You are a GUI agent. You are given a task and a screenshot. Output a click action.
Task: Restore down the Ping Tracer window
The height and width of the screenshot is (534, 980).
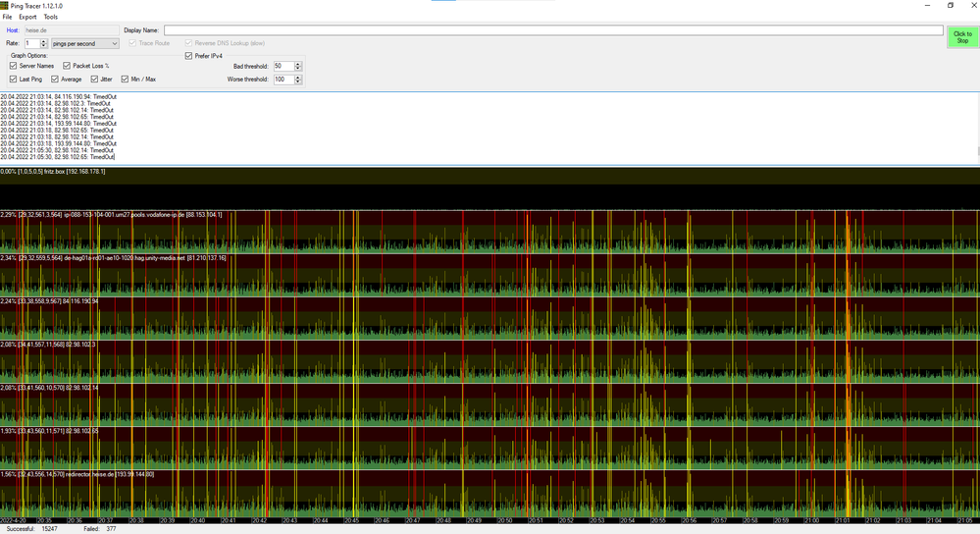pos(951,6)
